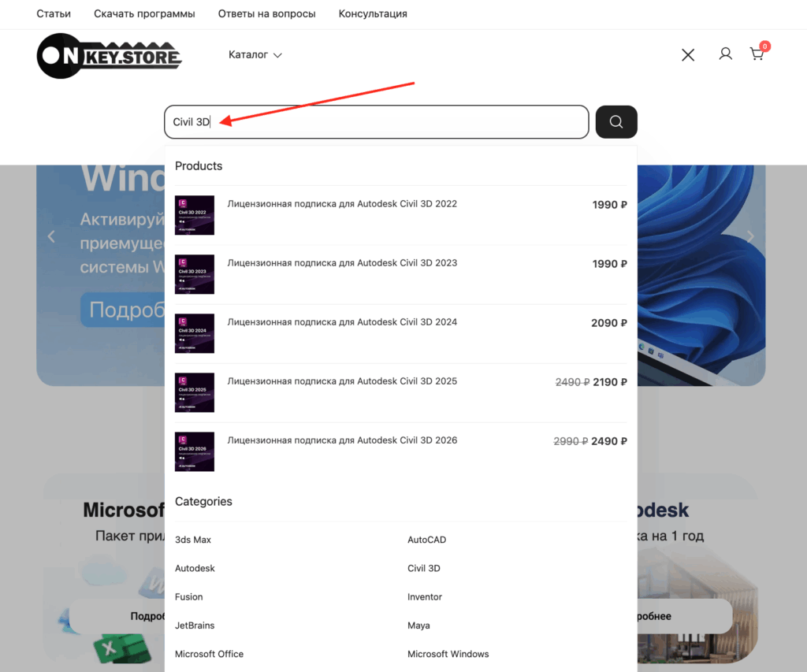
Task: Choose the AutoCAD category
Action: [x=426, y=540]
